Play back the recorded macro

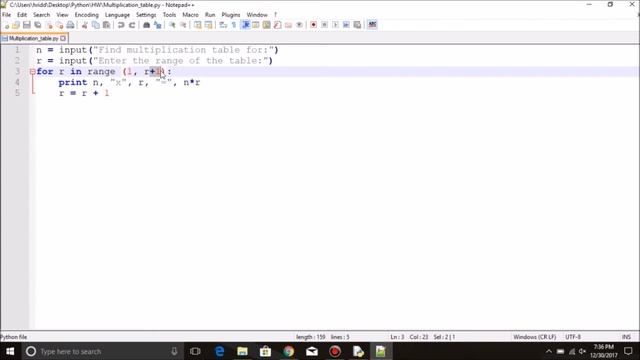tap(335, 25)
